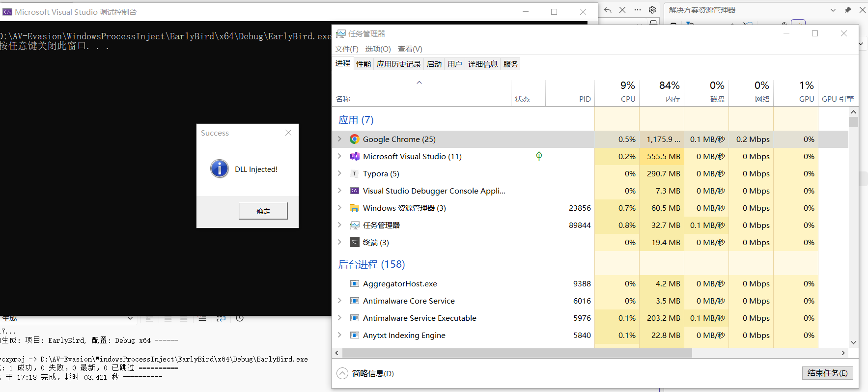
Task: Click the X icon beside the undo arrow
Action: 622,10
